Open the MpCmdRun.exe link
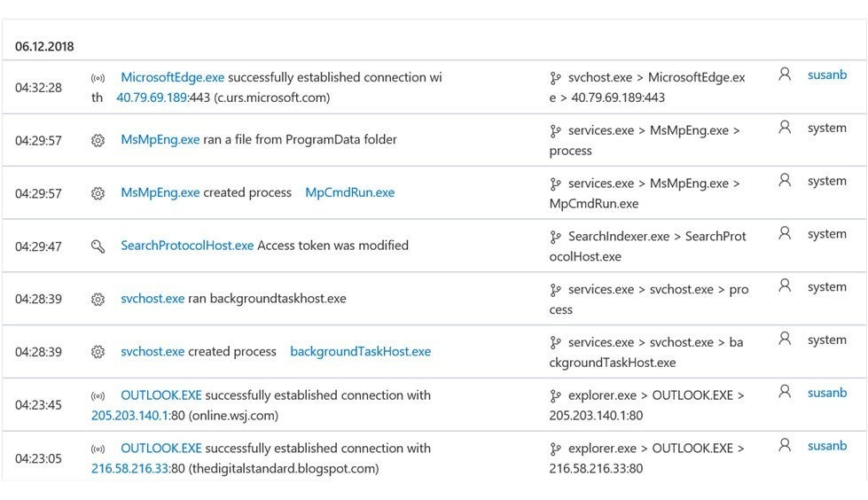The height and width of the screenshot is (500, 868). [350, 192]
